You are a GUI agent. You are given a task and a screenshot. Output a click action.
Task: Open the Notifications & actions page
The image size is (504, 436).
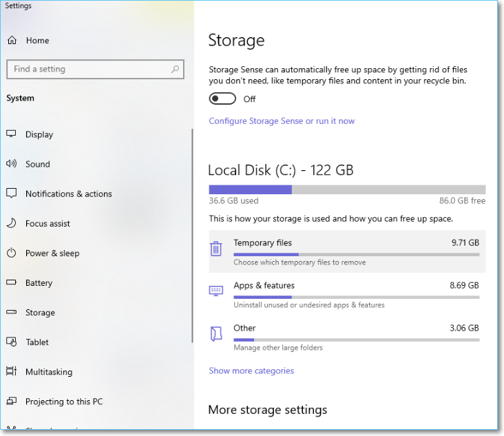68,194
